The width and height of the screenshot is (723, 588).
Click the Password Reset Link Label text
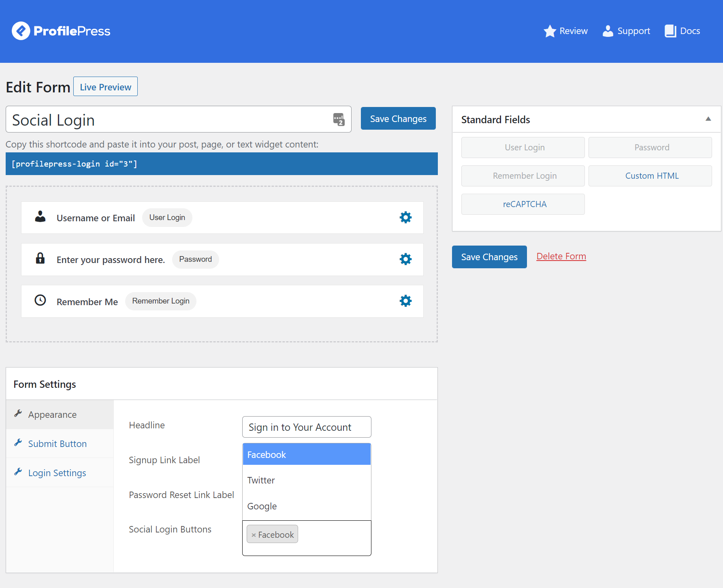(x=181, y=495)
